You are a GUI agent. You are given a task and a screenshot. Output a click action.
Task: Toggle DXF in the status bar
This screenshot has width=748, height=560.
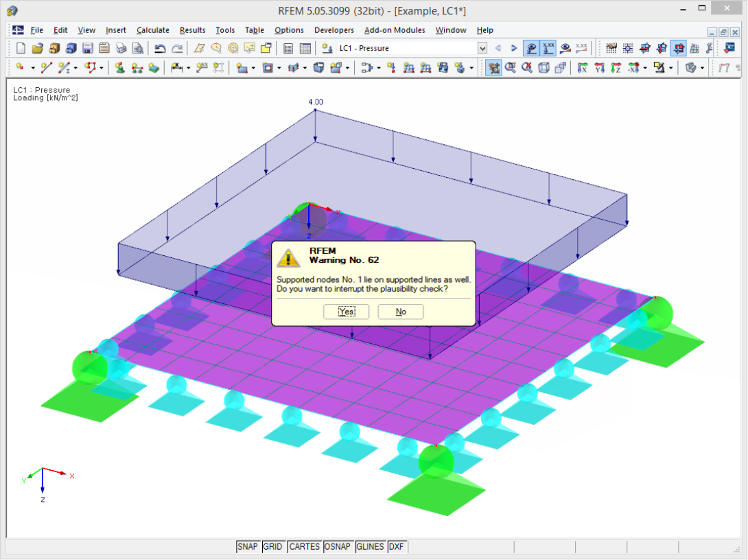[397, 547]
